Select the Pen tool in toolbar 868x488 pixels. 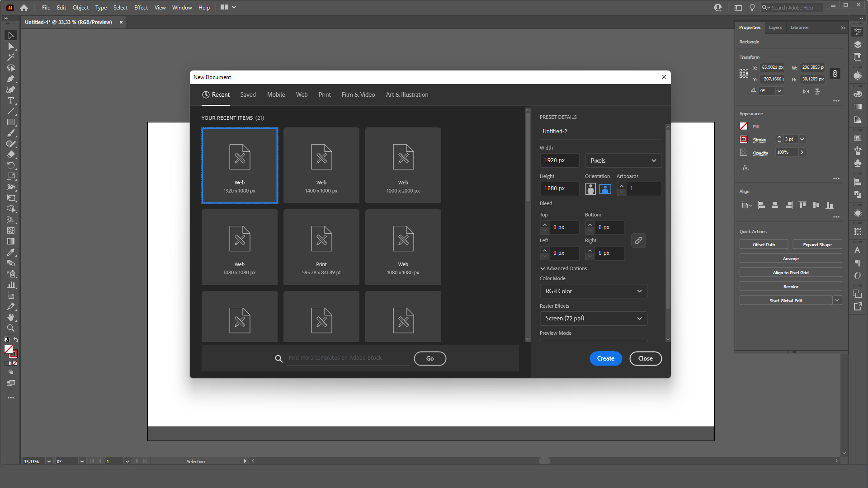pyautogui.click(x=11, y=79)
